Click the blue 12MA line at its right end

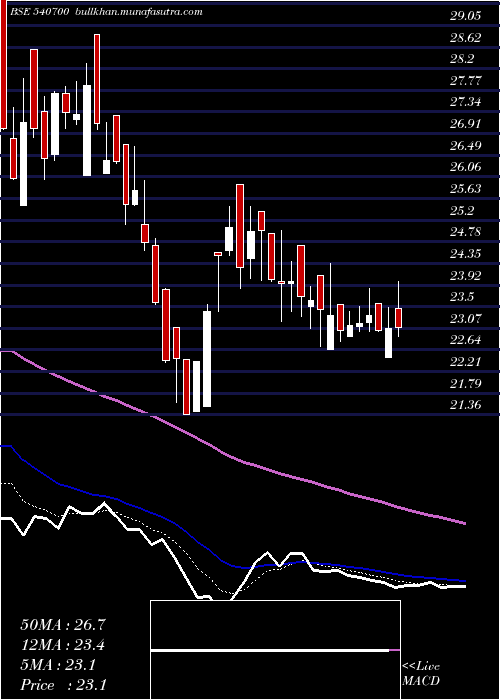[x=463, y=581]
